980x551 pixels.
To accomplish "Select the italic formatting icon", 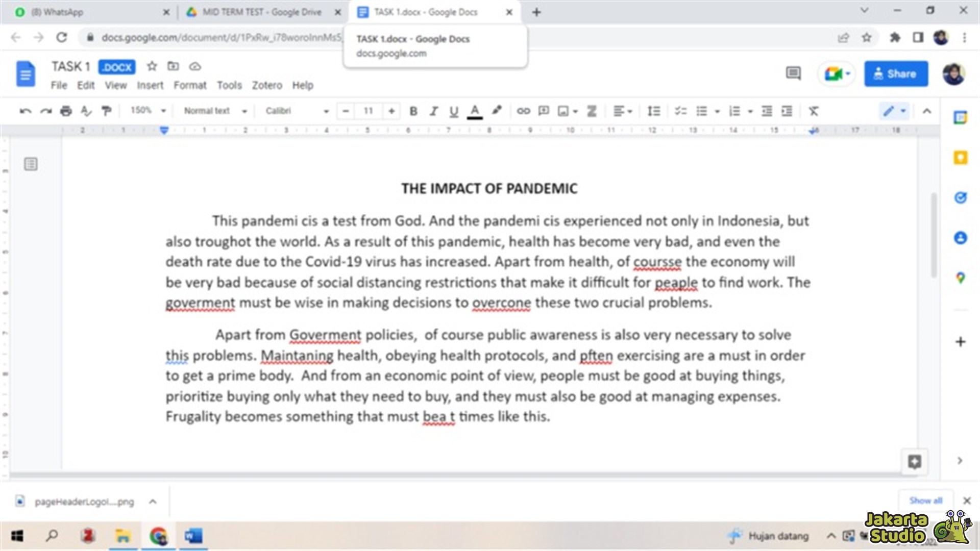I will point(434,111).
